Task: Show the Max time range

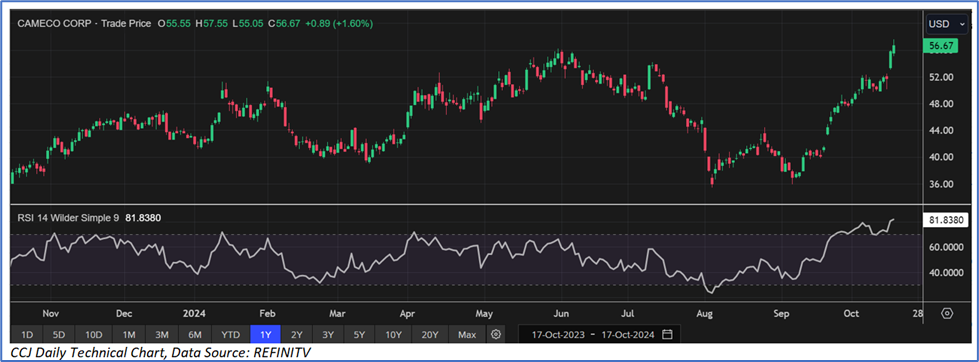Action: point(467,334)
